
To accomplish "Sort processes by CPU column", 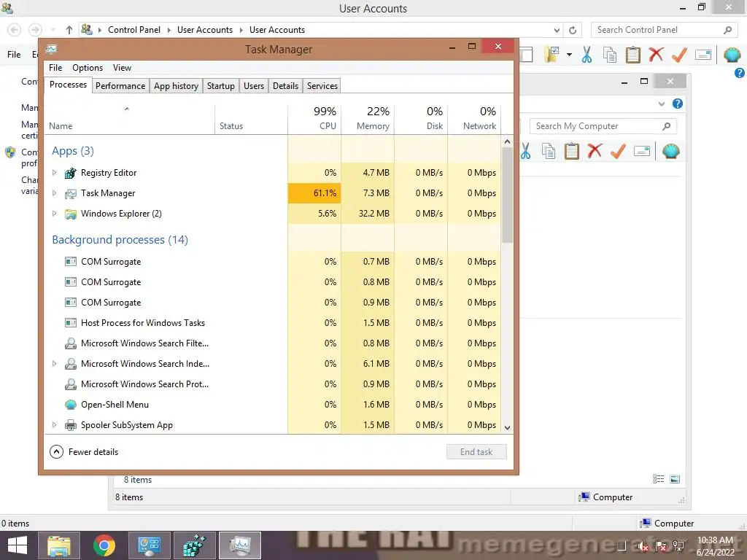I will pos(314,118).
